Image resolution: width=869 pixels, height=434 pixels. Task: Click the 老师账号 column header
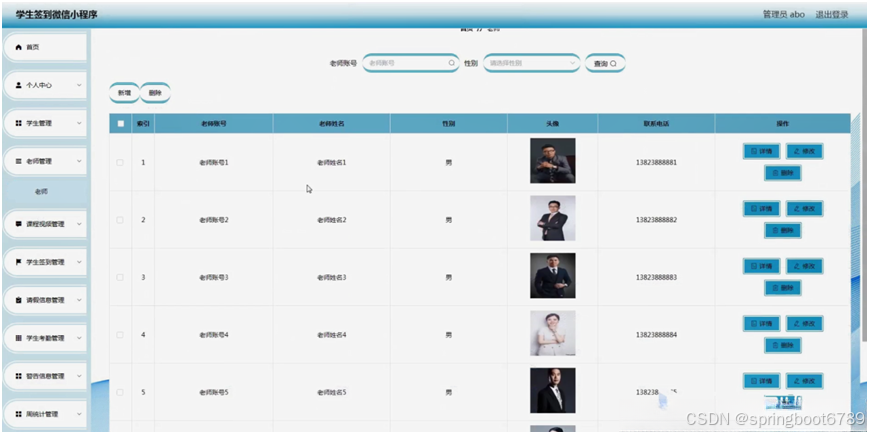click(x=213, y=124)
